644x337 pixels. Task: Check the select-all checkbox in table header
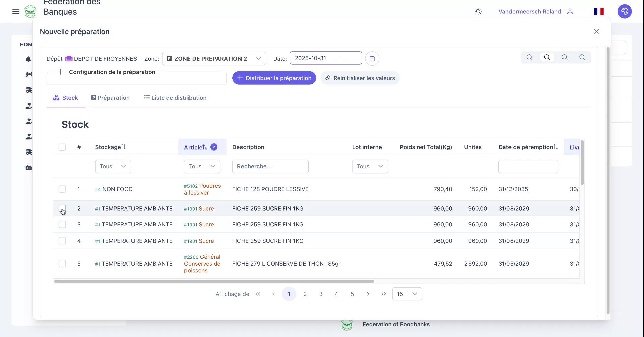click(62, 147)
